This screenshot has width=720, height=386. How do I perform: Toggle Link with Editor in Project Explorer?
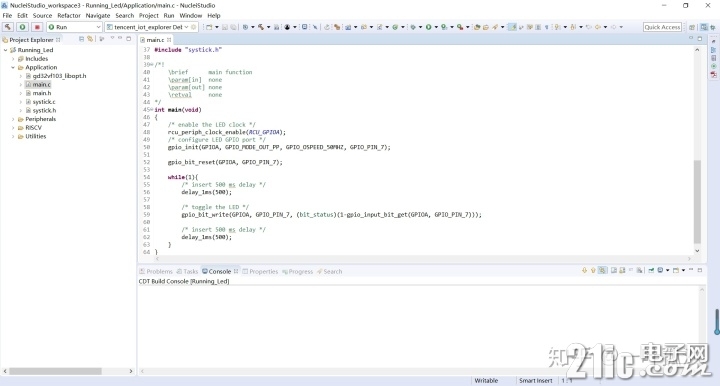tap(90, 39)
